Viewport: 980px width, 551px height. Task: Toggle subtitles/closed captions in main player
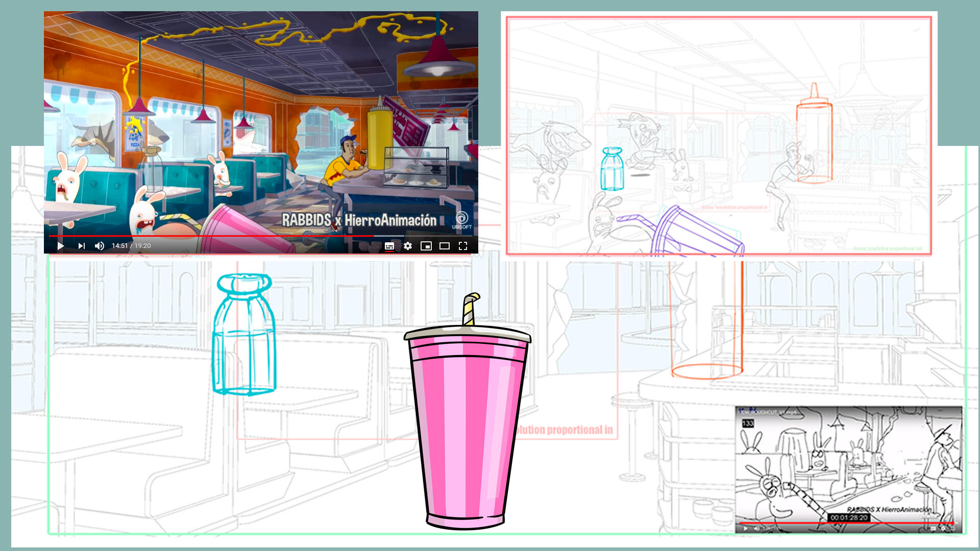click(x=389, y=246)
